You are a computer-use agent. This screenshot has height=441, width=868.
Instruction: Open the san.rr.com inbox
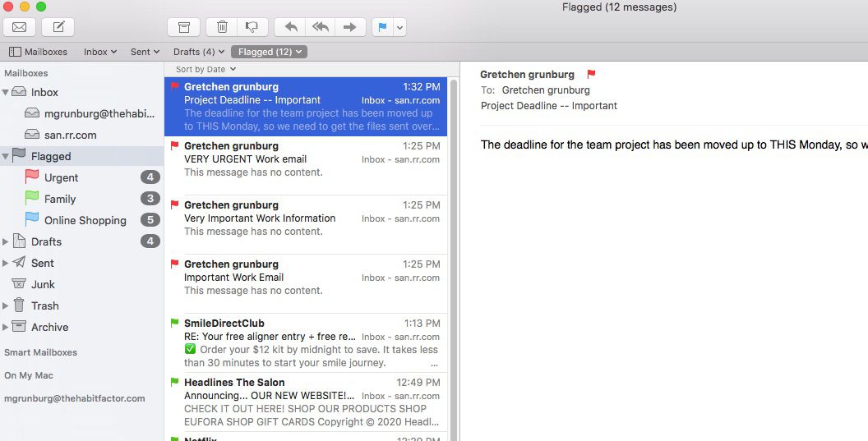coord(61,135)
